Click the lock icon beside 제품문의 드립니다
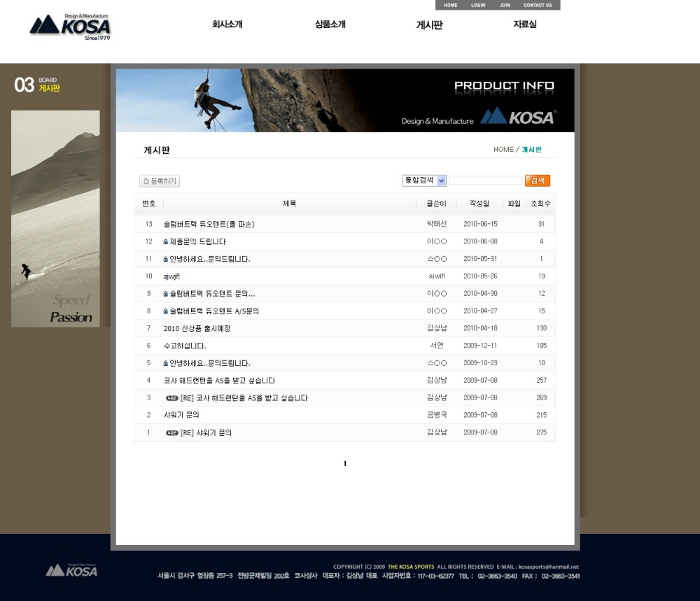700x601 pixels. coord(166,242)
